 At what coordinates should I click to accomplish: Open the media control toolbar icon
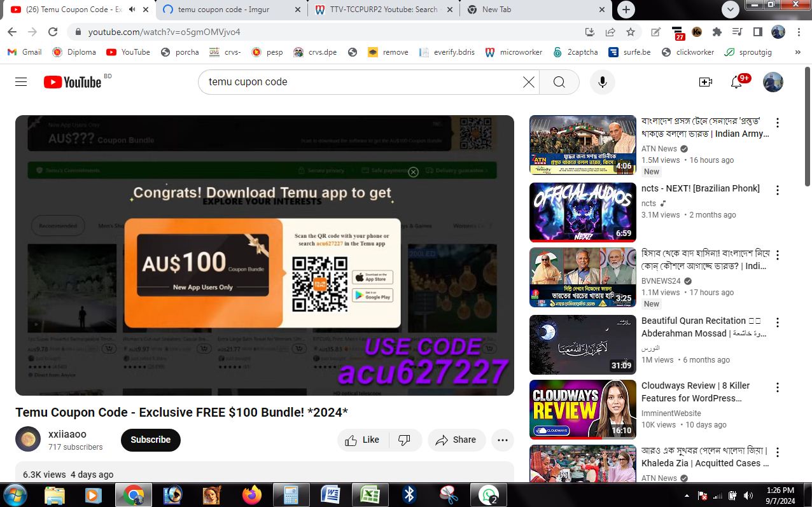(737, 32)
